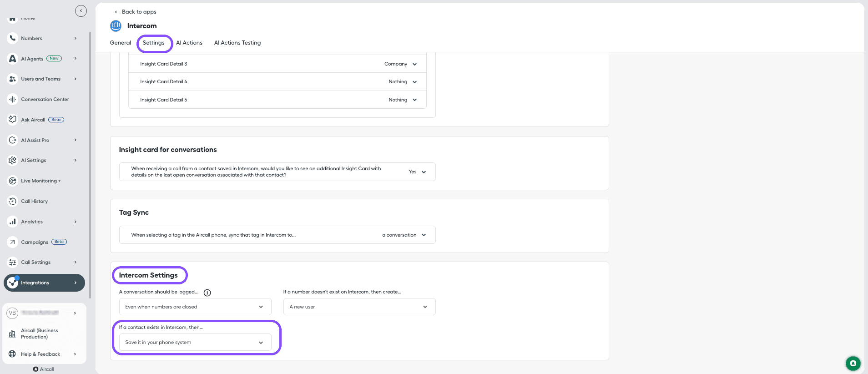The height and width of the screenshot is (374, 868).
Task: Click the Intercom app logo
Action: tap(116, 26)
